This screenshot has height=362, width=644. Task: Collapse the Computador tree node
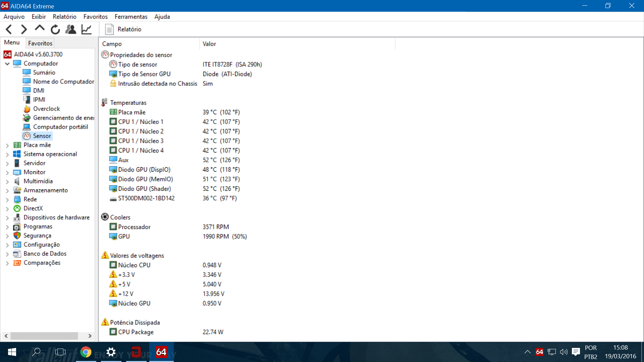point(7,64)
